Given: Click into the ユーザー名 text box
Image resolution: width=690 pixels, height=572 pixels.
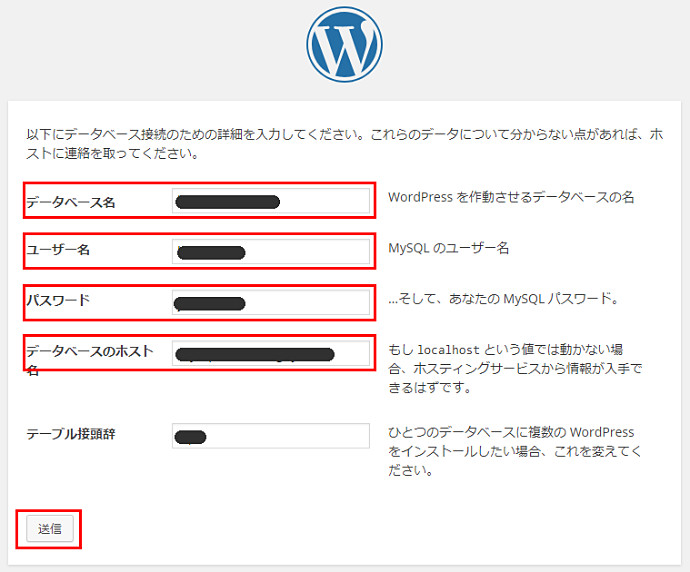Looking at the screenshot, I should click(x=270, y=251).
